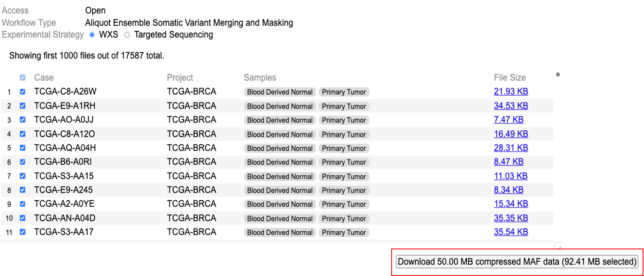Image resolution: width=644 pixels, height=276 pixels.
Task: Download the 7.47 KB file
Action: (x=509, y=120)
